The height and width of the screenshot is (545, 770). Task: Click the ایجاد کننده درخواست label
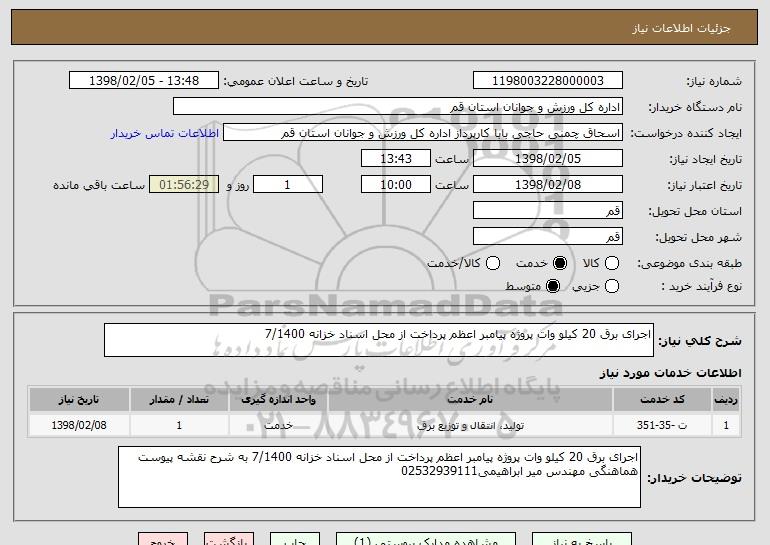coord(686,133)
